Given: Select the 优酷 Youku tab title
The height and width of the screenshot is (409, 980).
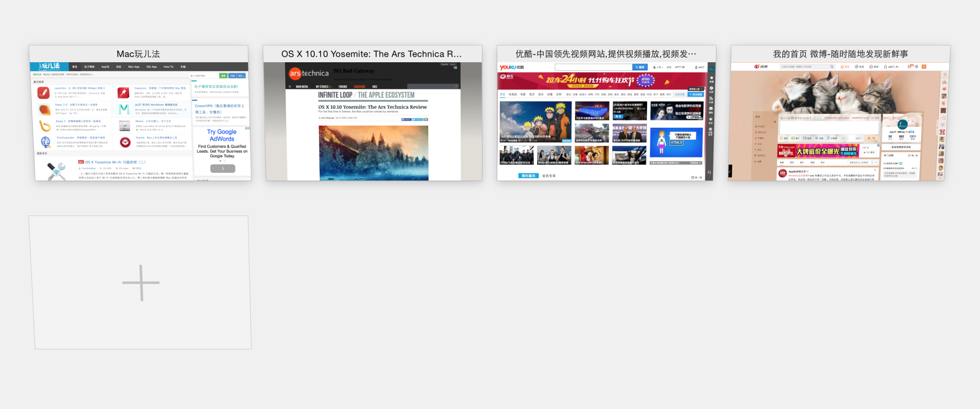Looking at the screenshot, I should click(x=606, y=54).
